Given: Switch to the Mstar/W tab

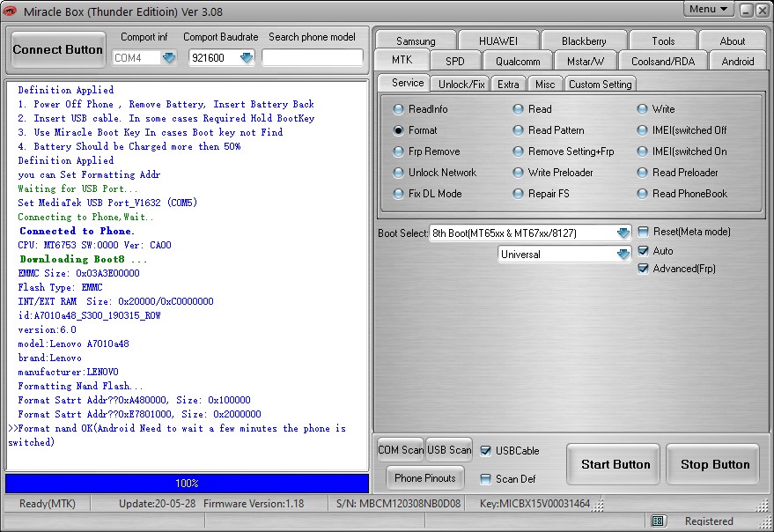Looking at the screenshot, I should (x=586, y=62).
